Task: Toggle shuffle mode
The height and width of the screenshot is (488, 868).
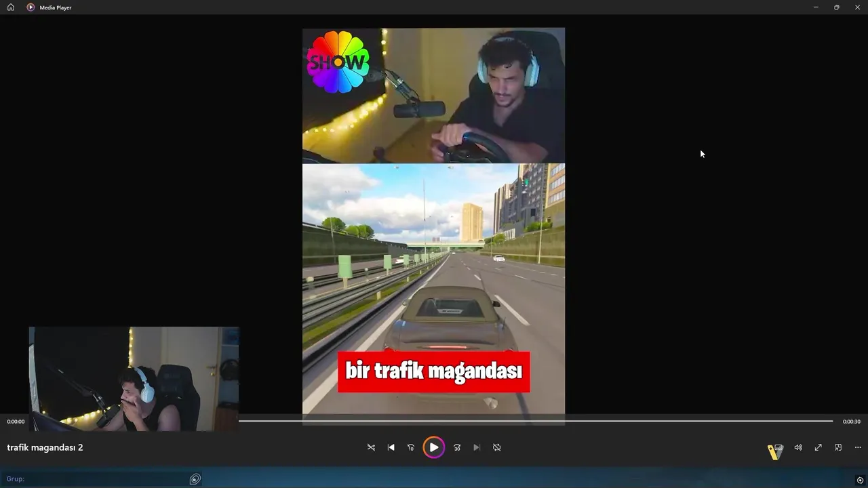Action: 371,447
